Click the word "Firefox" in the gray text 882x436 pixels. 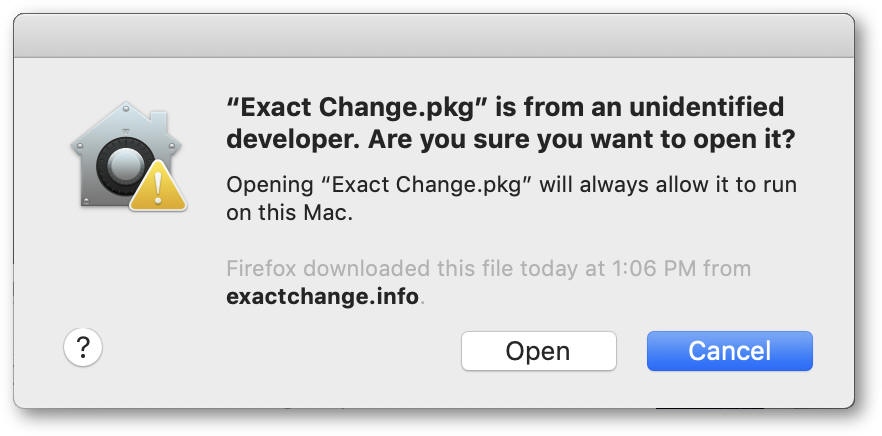point(261,269)
